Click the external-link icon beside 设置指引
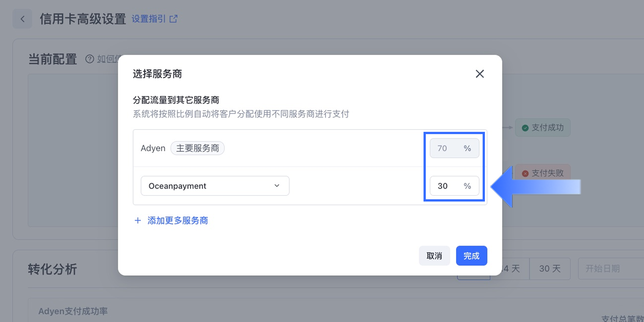Viewport: 644px width, 322px height. pyautogui.click(x=174, y=19)
